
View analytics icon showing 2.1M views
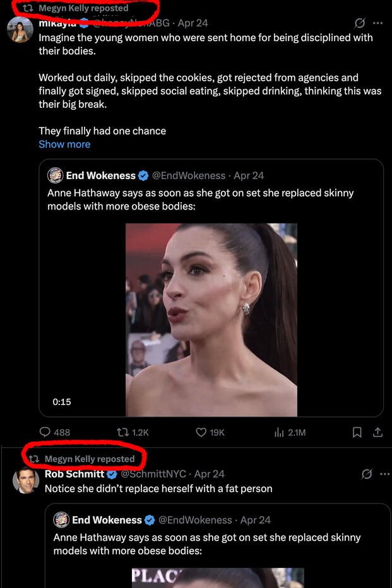click(x=279, y=432)
